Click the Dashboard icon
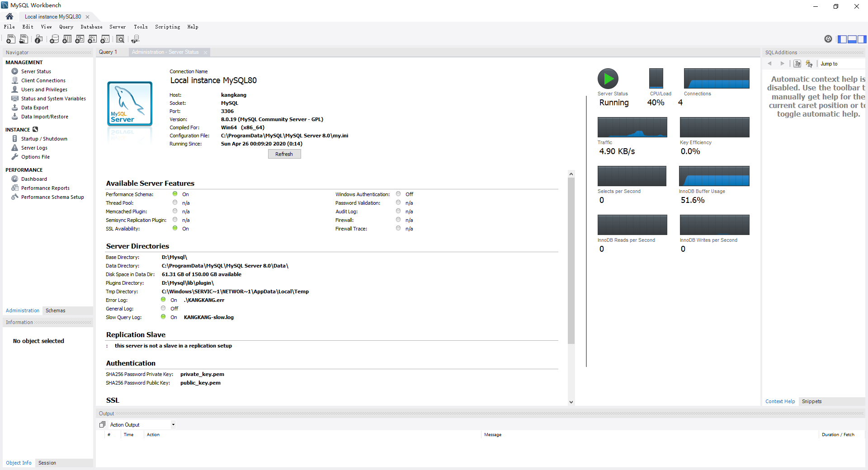 pyautogui.click(x=15, y=179)
